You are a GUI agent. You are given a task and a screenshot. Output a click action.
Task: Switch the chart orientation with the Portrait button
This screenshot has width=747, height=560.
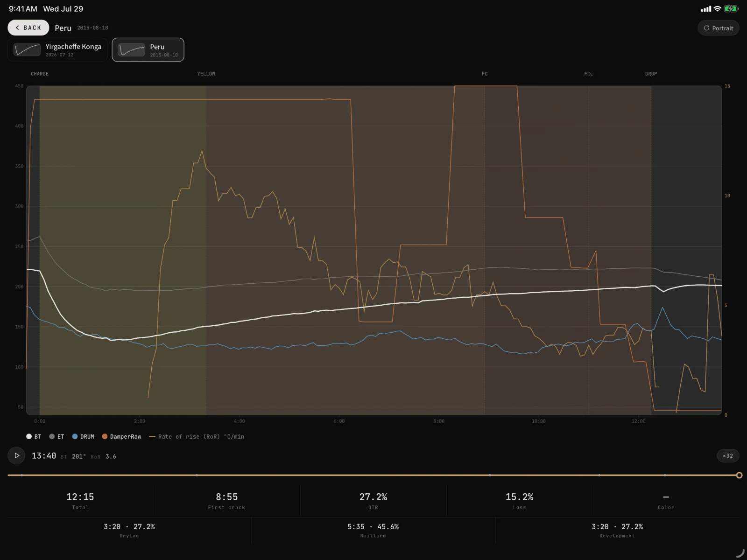(718, 28)
